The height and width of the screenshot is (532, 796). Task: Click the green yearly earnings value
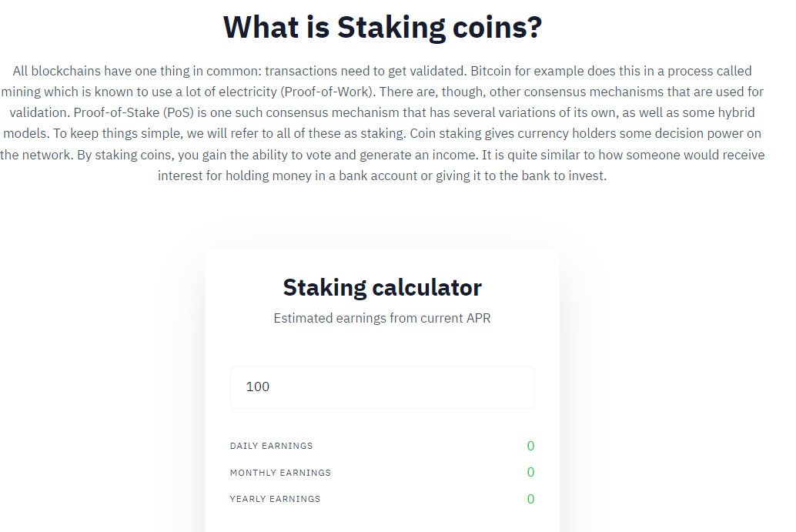(x=530, y=499)
